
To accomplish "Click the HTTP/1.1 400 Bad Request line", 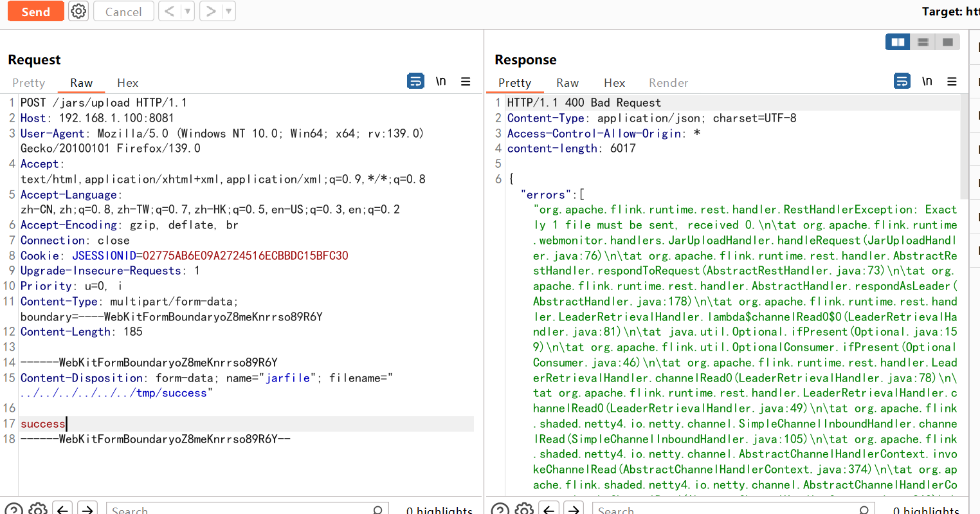I will click(x=584, y=102).
